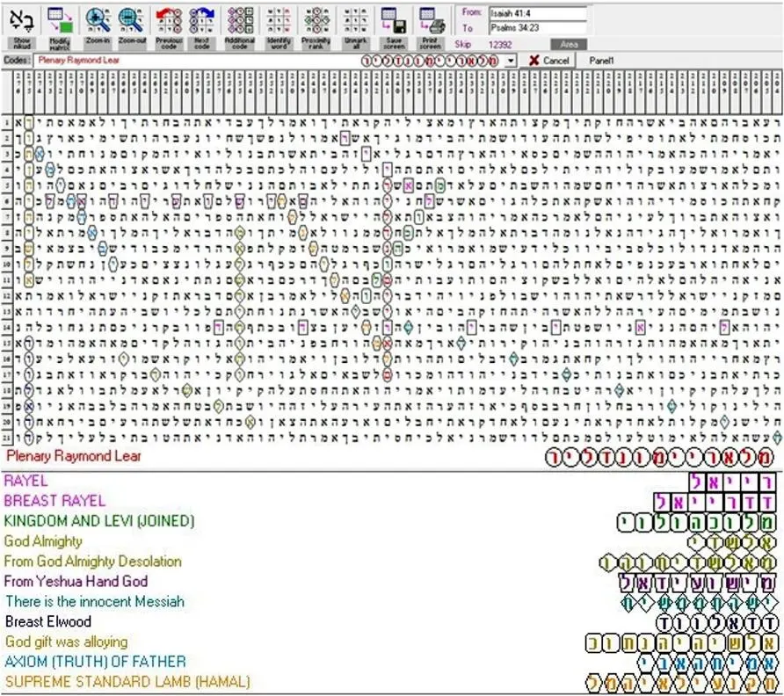Click the From field showing Isaiah 41:4

pos(538,13)
